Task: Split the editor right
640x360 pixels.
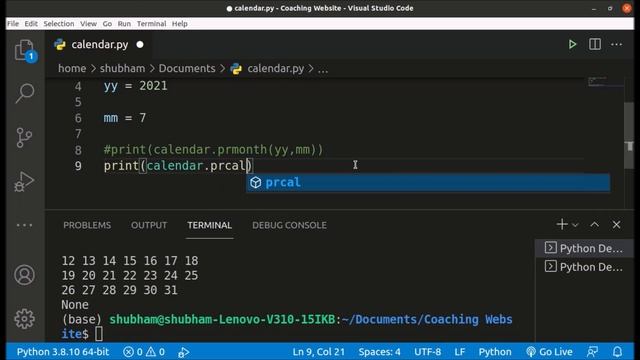Action: click(x=595, y=44)
